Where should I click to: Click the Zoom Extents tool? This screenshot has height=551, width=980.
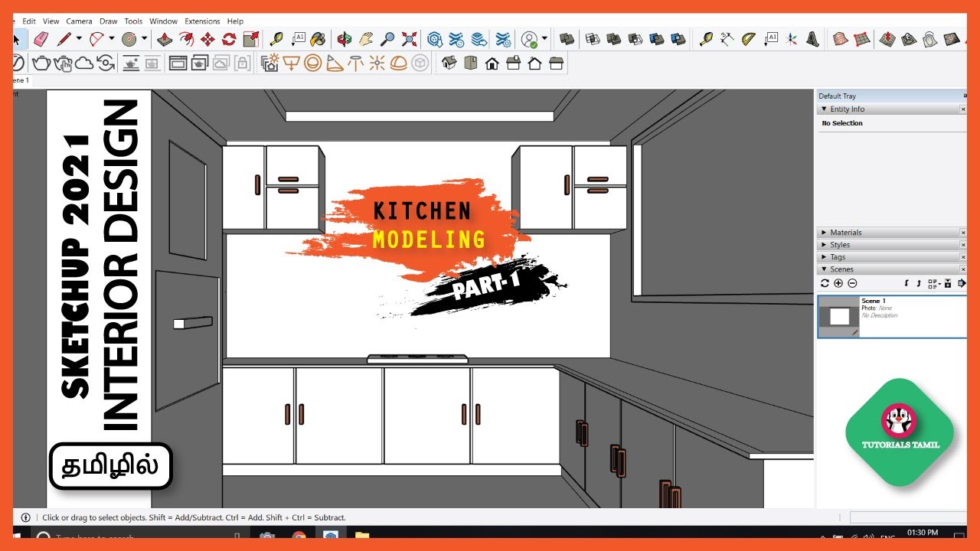(x=409, y=39)
